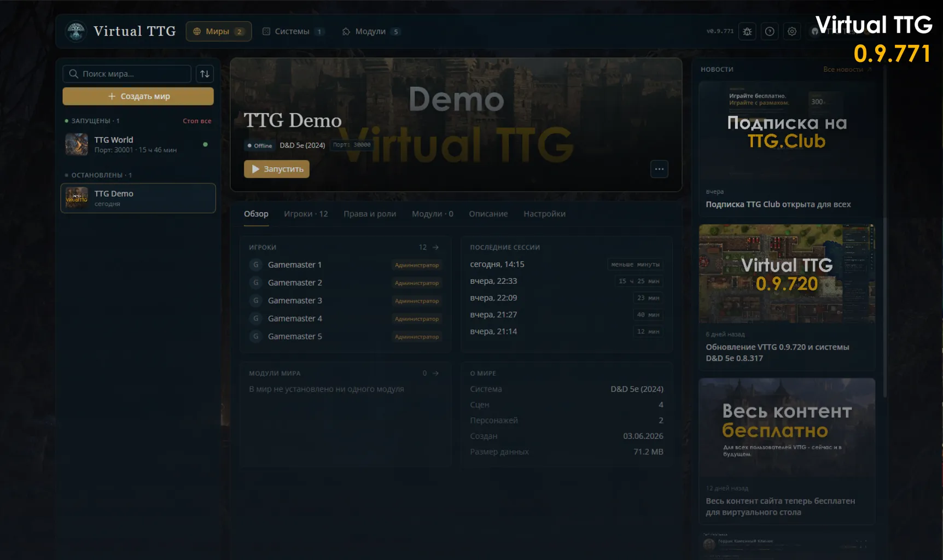Click the TTG Demo avatar image
943x560 pixels.
pyautogui.click(x=77, y=198)
